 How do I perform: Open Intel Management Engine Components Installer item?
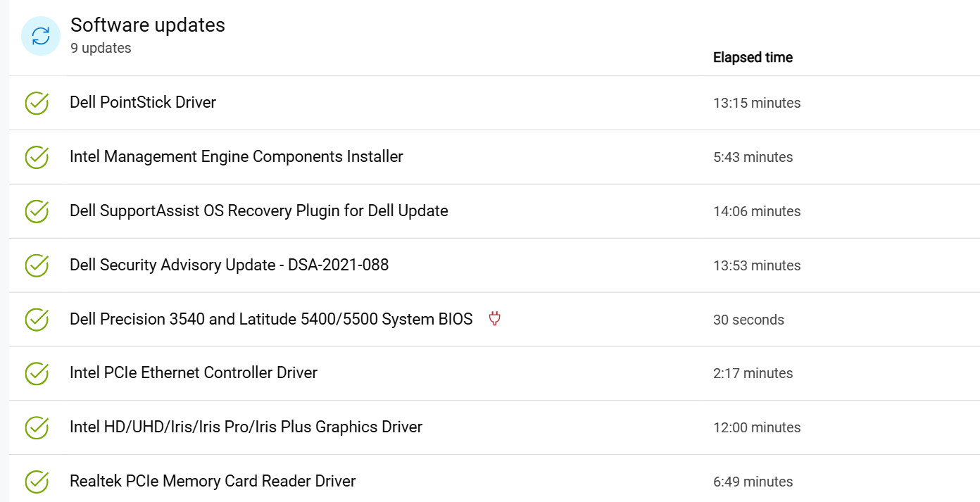click(x=494, y=157)
